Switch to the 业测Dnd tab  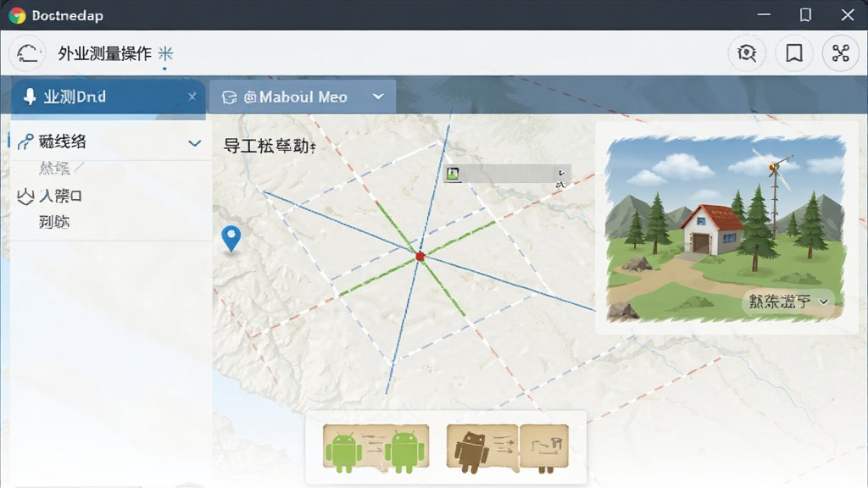click(108, 97)
